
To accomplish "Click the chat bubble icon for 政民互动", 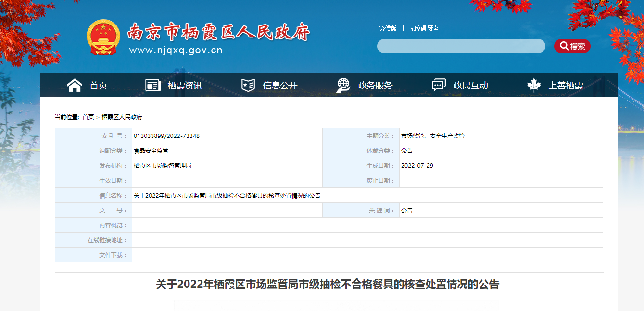I will coord(439,86).
